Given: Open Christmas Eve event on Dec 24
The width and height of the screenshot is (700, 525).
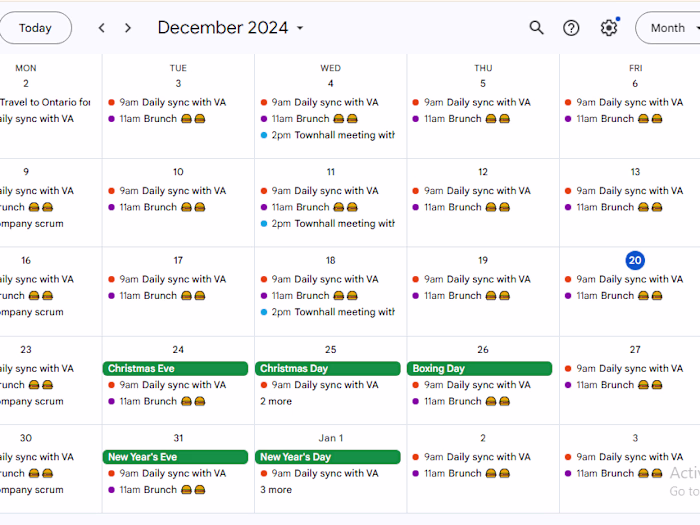Looking at the screenshot, I should 175,368.
